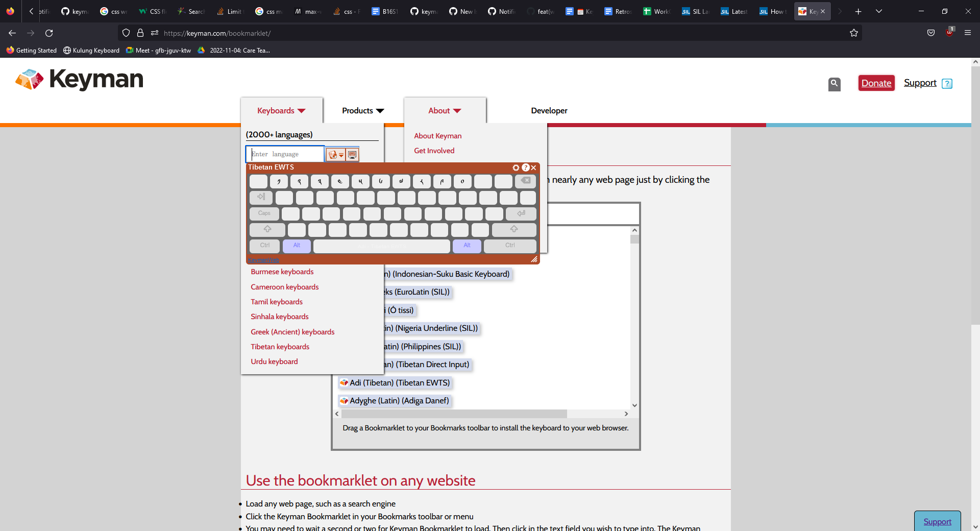Open the Kulung Keyboard bookmark
Viewport: 980px width, 531px height.
click(91, 51)
